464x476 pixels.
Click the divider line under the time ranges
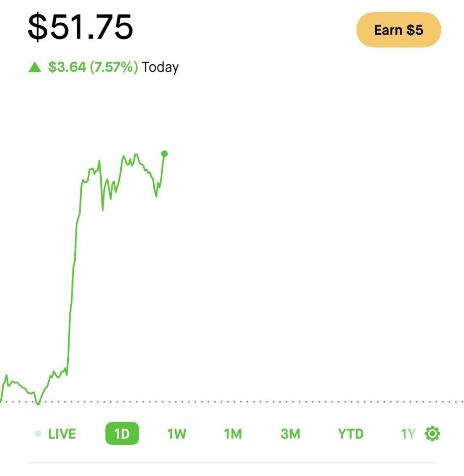coord(232,463)
